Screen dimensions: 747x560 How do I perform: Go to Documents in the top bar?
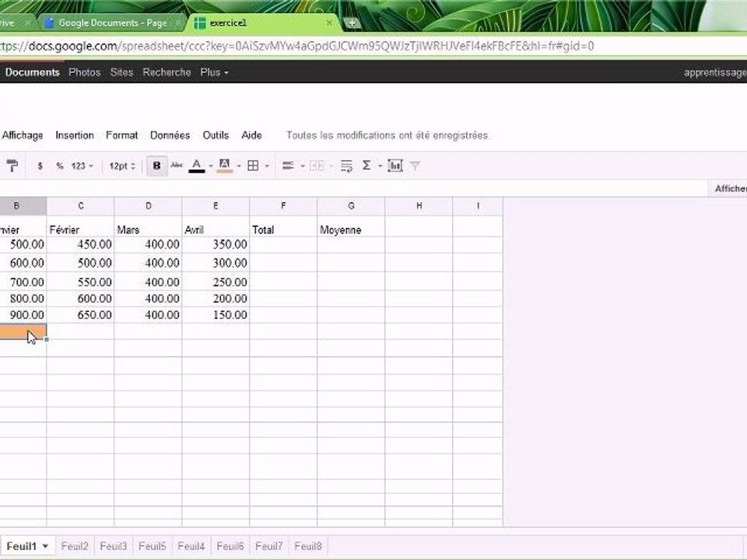coord(33,72)
